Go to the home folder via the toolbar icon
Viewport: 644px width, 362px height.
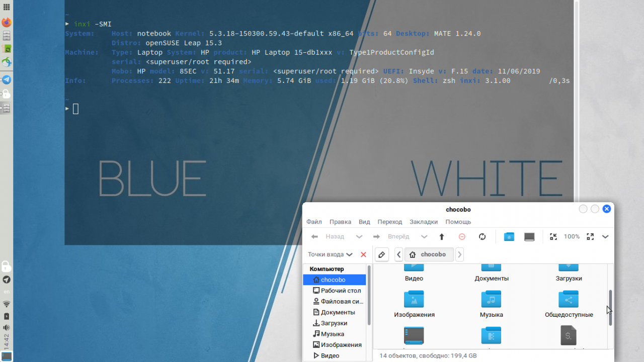[x=509, y=237]
